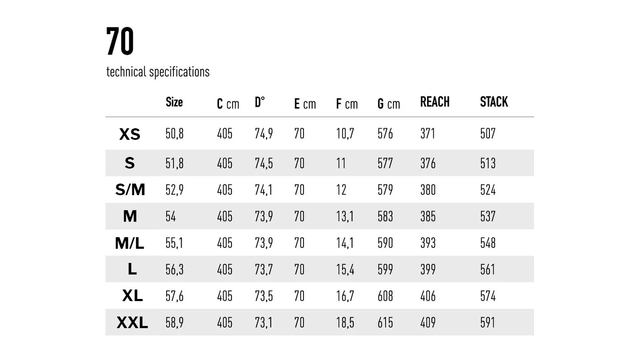Click stack value 591 for XXL
The height and width of the screenshot is (362, 644).
[x=488, y=323]
